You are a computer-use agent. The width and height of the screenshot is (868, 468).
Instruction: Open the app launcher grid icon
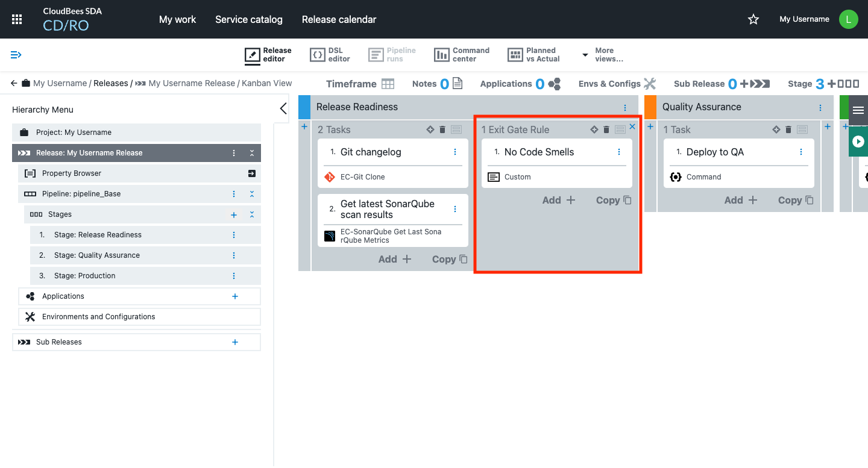coord(17,19)
